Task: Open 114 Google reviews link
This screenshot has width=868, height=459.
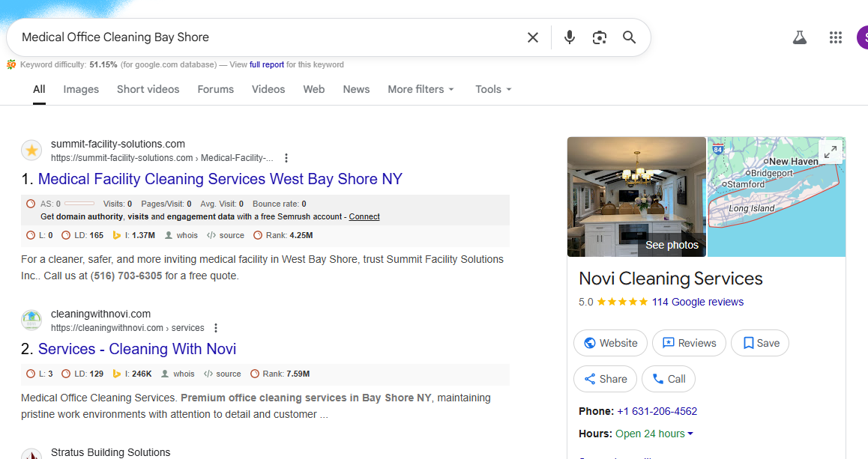Action: (x=697, y=302)
